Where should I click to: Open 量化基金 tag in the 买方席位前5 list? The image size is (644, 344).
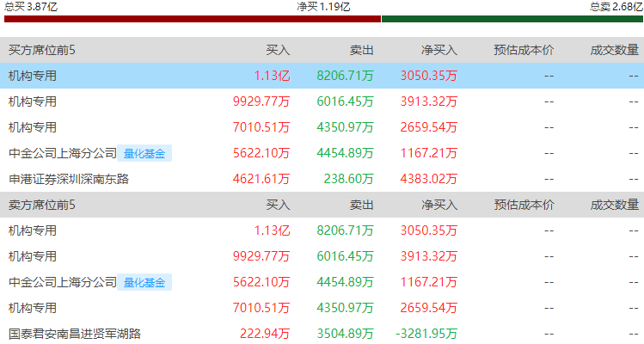click(x=144, y=153)
